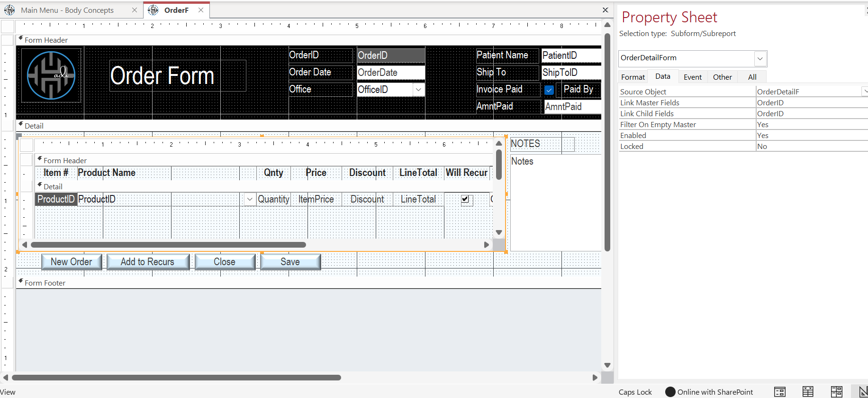
Task: Switch to Form View in status bar
Action: [x=779, y=392]
